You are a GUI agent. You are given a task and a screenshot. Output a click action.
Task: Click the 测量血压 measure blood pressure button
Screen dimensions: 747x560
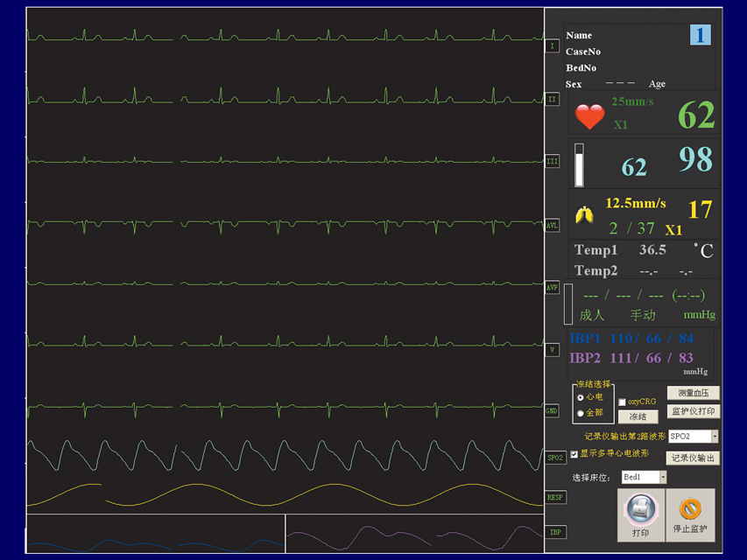pos(693,394)
